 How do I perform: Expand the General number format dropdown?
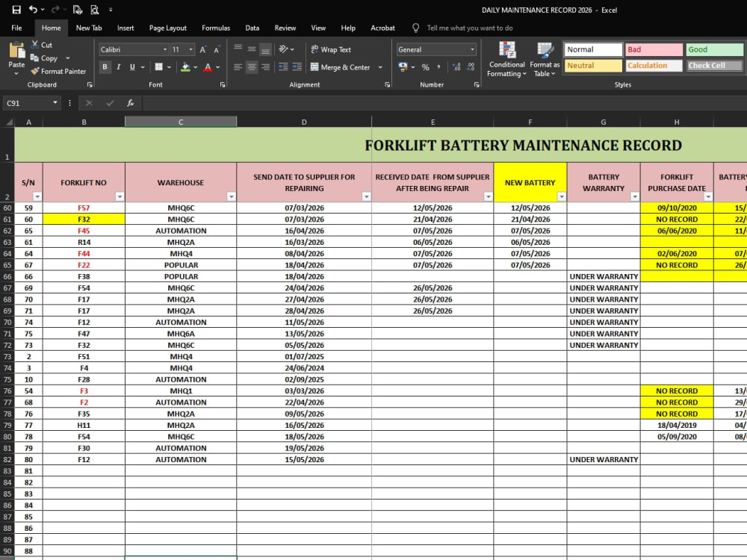point(472,49)
